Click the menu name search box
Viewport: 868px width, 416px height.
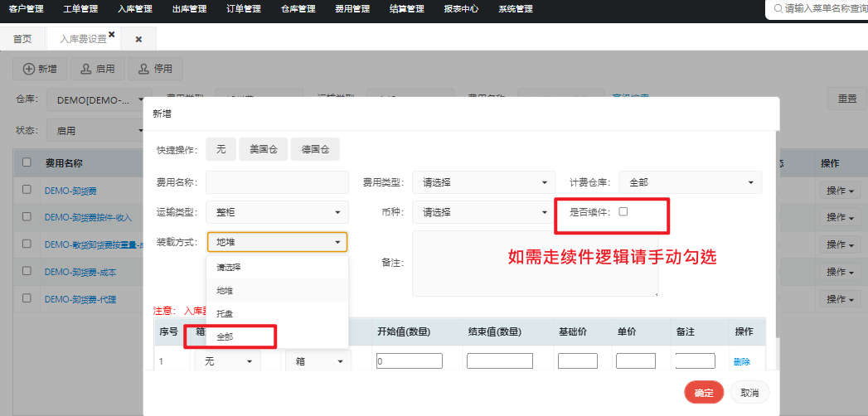[x=818, y=9]
